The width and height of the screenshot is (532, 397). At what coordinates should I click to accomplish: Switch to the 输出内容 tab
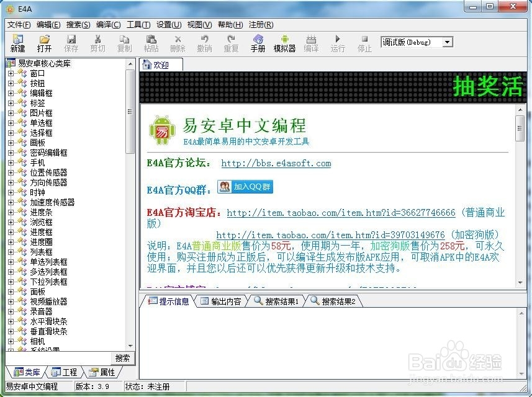click(x=221, y=301)
